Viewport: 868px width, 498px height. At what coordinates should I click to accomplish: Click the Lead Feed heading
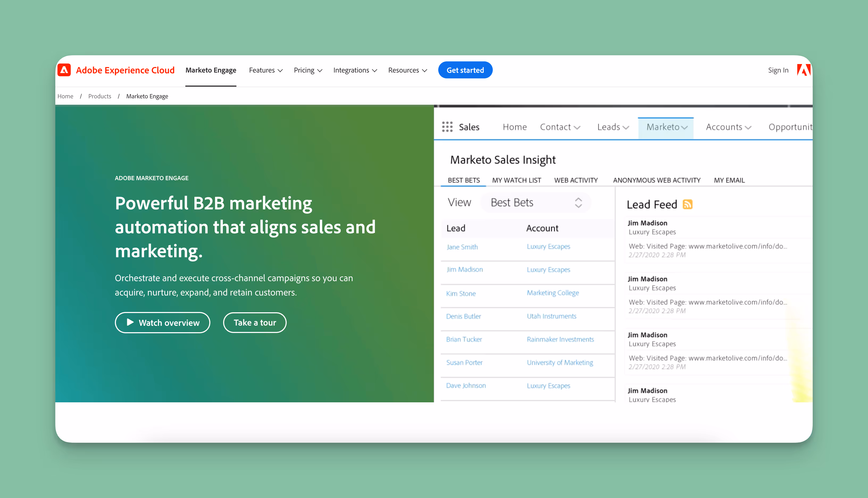pos(652,204)
